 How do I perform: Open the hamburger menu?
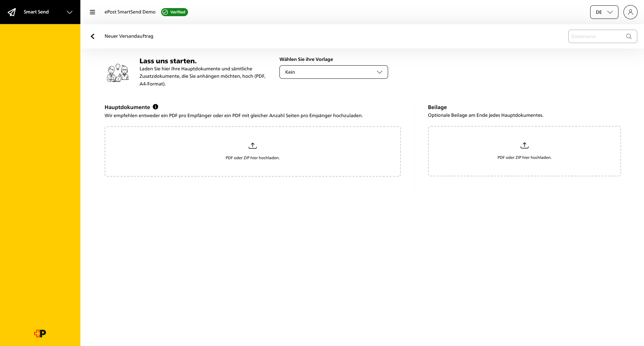[x=92, y=12]
